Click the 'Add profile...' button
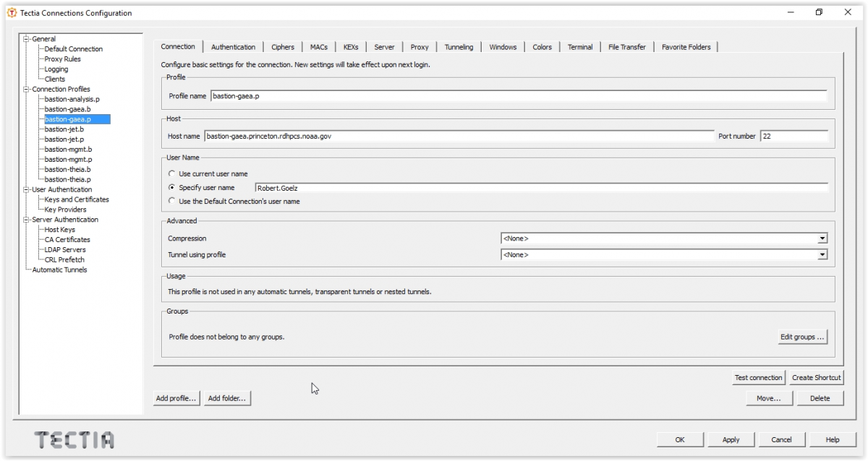 tap(176, 398)
